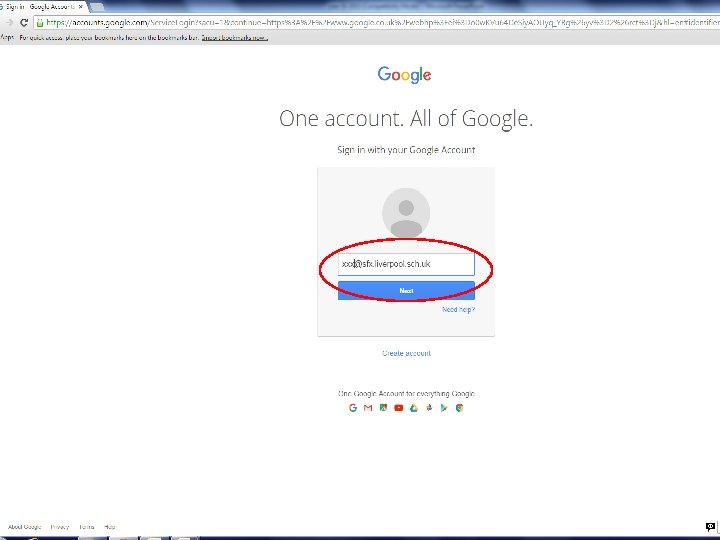
Task: Click the address bar URL field
Action: [377, 22]
